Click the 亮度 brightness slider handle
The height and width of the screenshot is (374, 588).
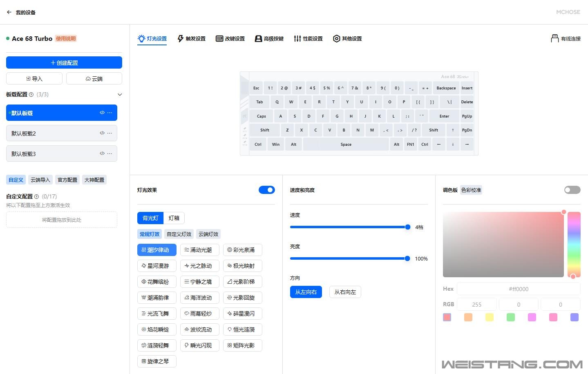pyautogui.click(x=407, y=258)
